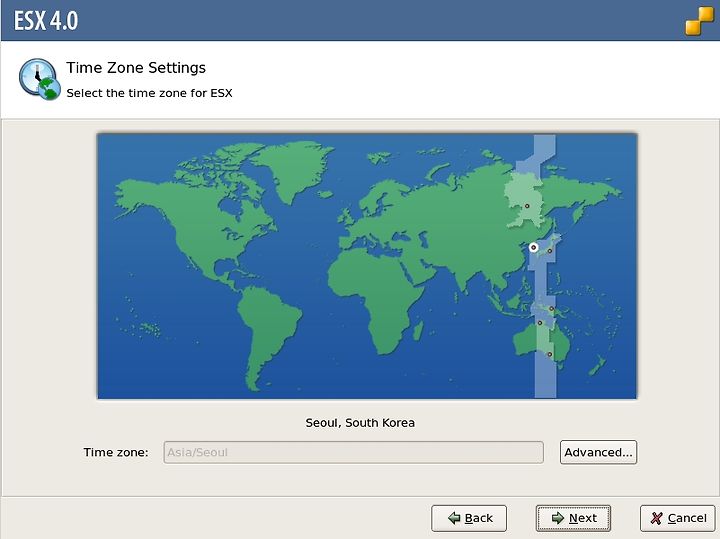Click 'Select the time zone for ESX' text
Image resolution: width=720 pixels, height=539 pixels.
pos(149,93)
